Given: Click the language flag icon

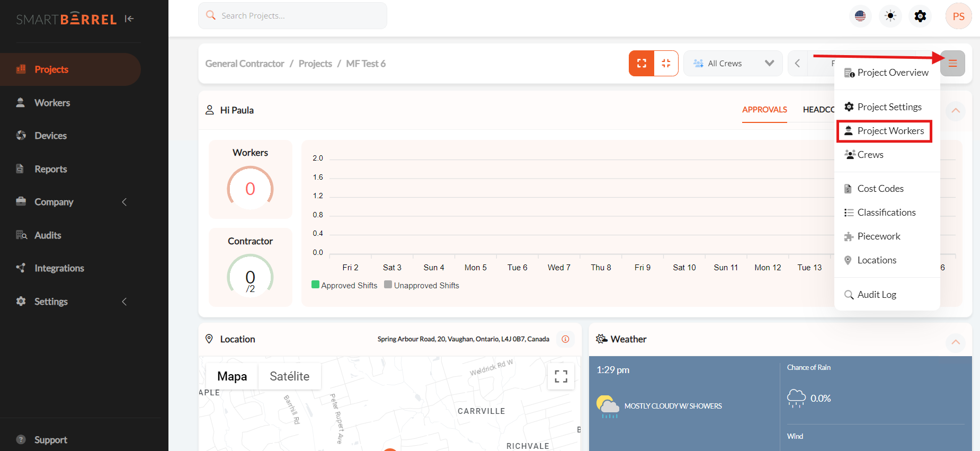Looking at the screenshot, I should pos(860,16).
